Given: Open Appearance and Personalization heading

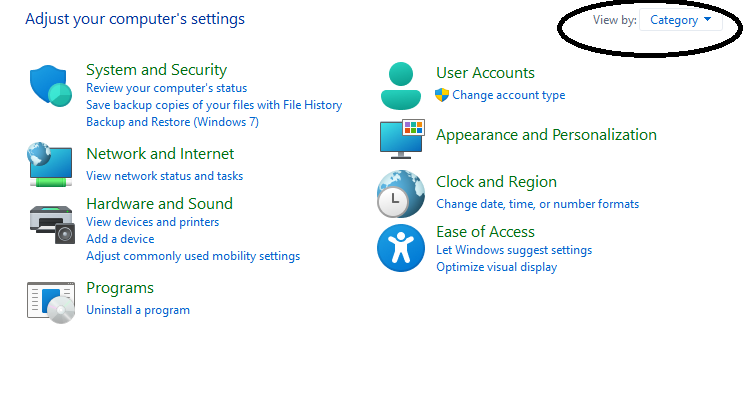Looking at the screenshot, I should [x=547, y=135].
